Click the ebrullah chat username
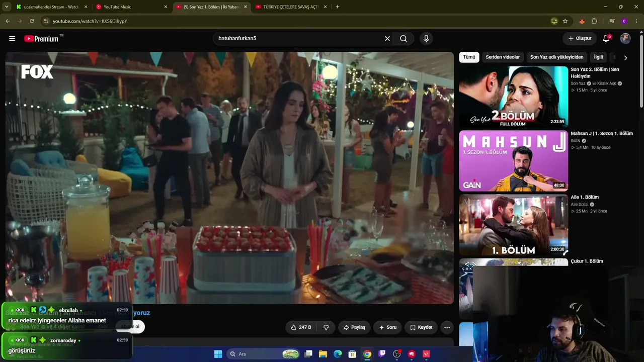The width and height of the screenshot is (644, 362). click(x=68, y=310)
